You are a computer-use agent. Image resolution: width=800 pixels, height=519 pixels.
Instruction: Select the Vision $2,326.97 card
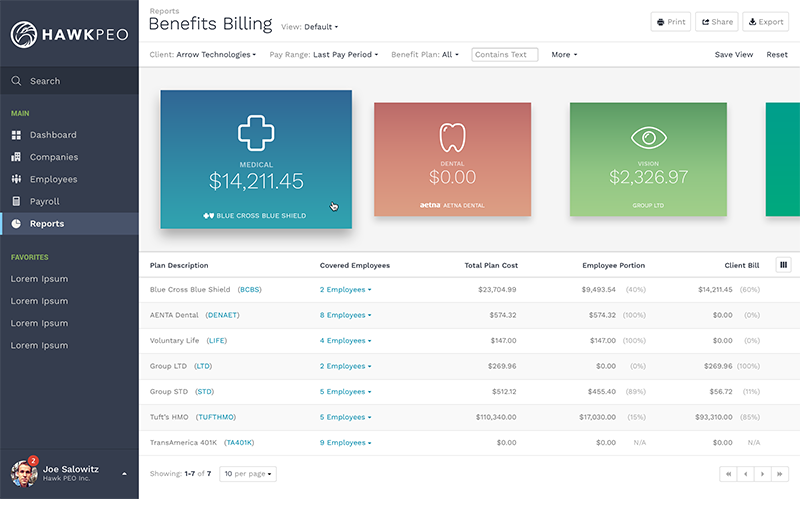[648, 159]
